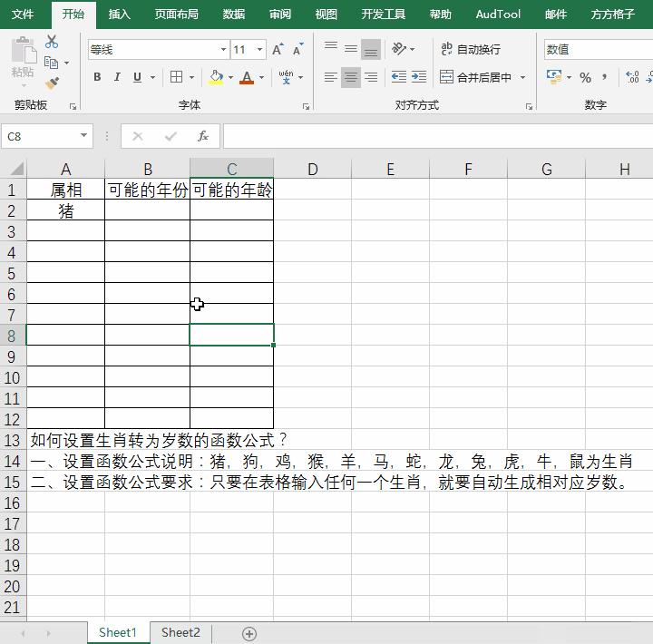The width and height of the screenshot is (653, 644).
Task: Align text left horizontally
Action: pyautogui.click(x=331, y=77)
